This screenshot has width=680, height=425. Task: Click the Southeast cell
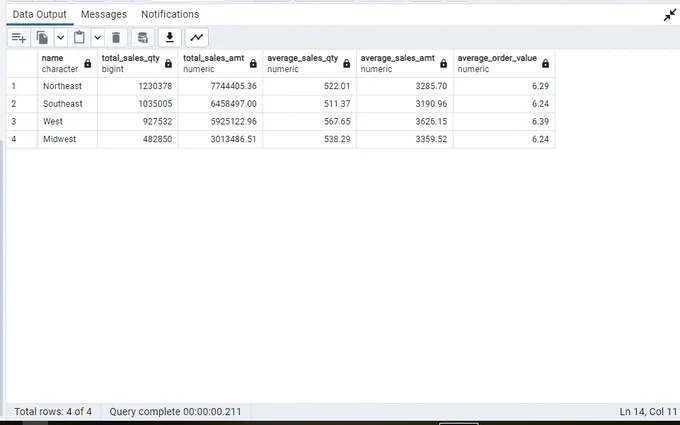tap(67, 104)
